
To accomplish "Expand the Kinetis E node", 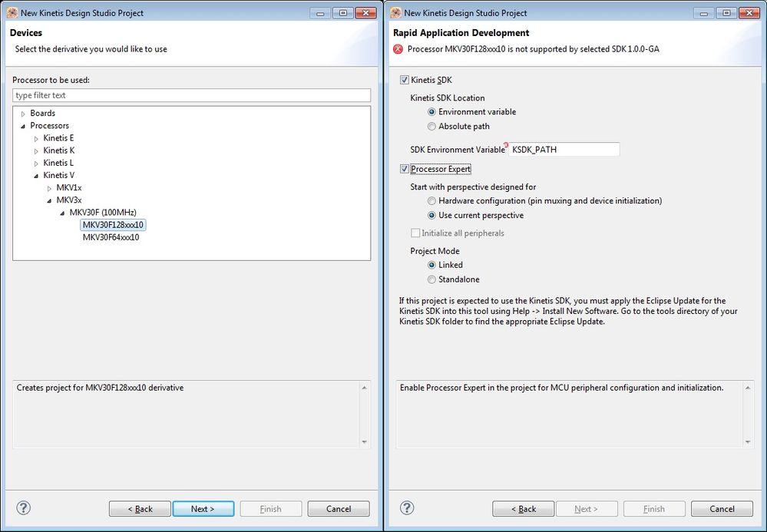I will 36,138.
